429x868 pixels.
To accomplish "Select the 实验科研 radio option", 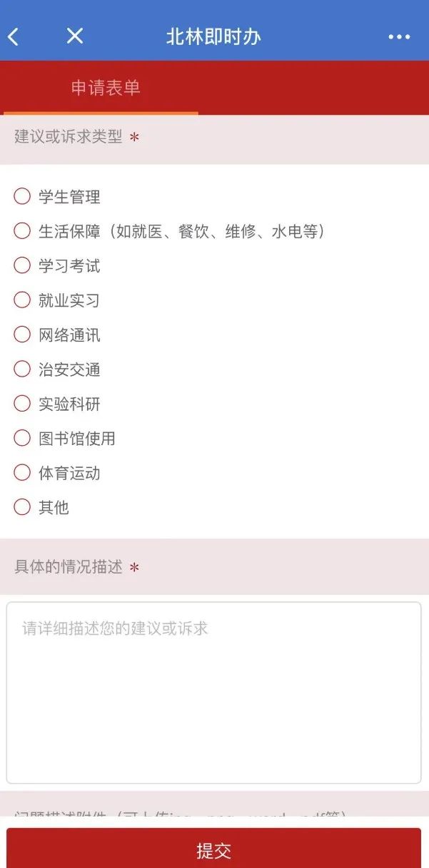I will click(22, 404).
